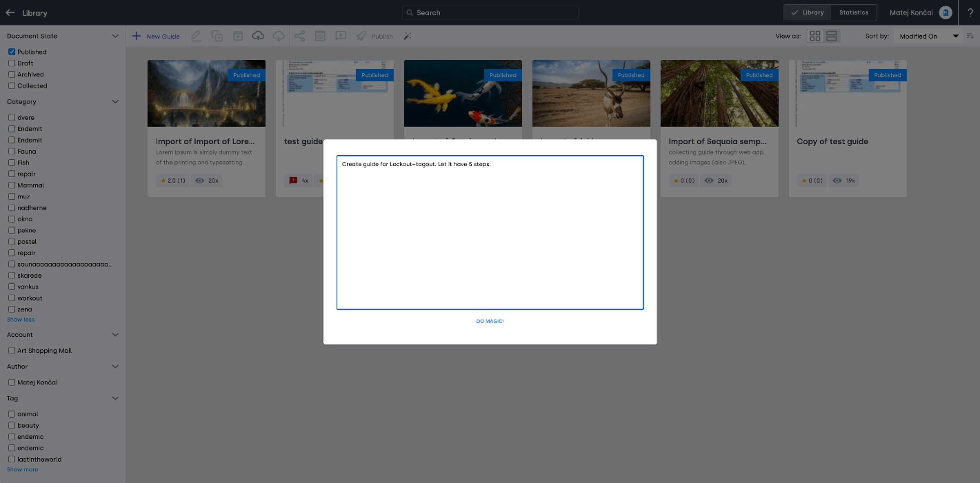Open the antelope desert guide thumbnail

[x=591, y=93]
